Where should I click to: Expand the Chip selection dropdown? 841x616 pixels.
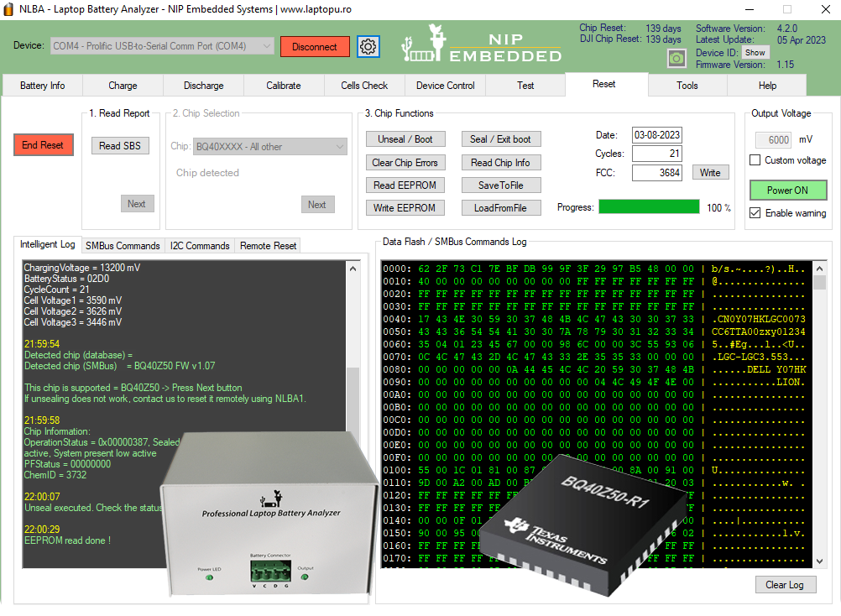point(269,146)
